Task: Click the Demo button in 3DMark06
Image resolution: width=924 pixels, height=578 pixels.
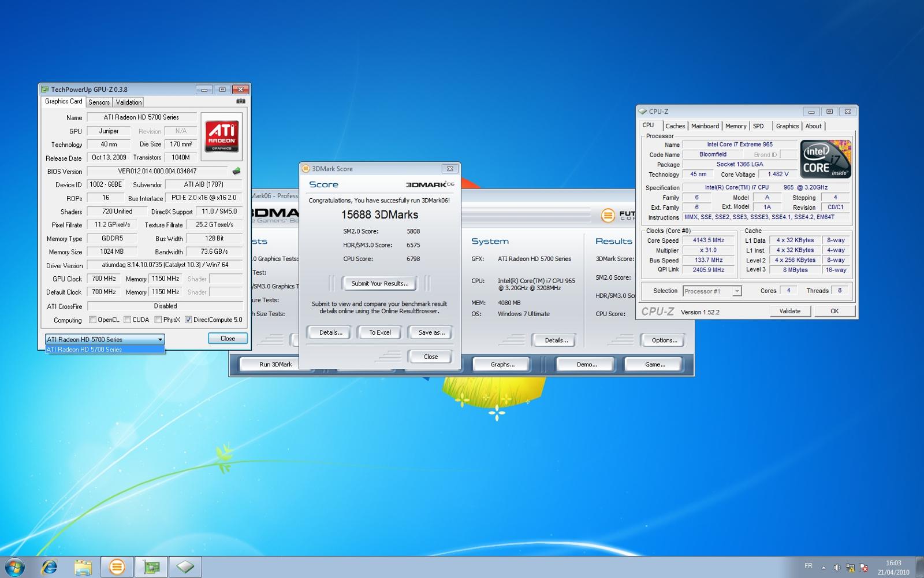Action: point(587,364)
